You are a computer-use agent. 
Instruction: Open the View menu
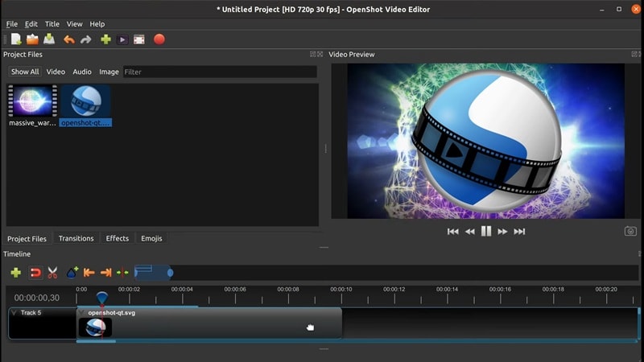click(x=74, y=24)
